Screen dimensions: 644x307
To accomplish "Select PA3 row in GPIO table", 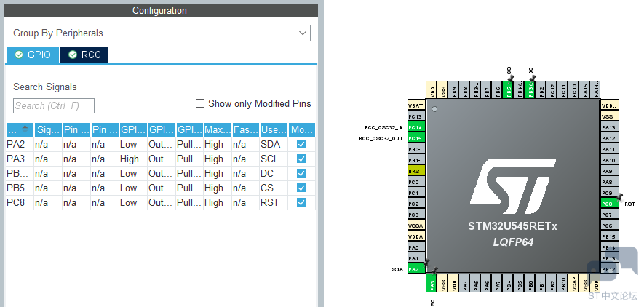I will (x=161, y=159).
